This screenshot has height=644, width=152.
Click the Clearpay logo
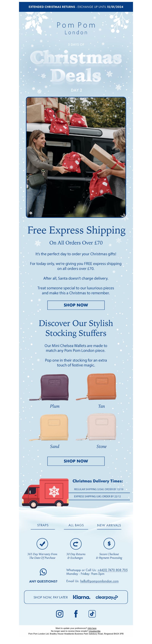click(x=107, y=597)
